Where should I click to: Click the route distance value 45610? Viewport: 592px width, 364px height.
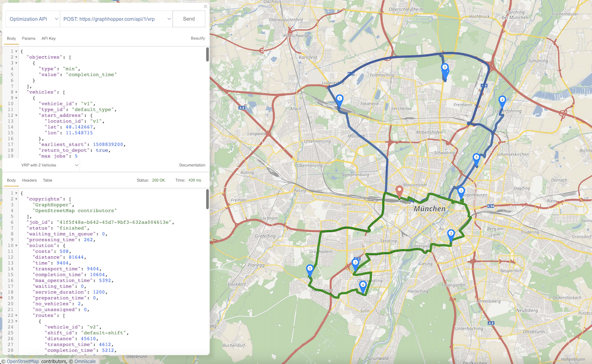88,339
